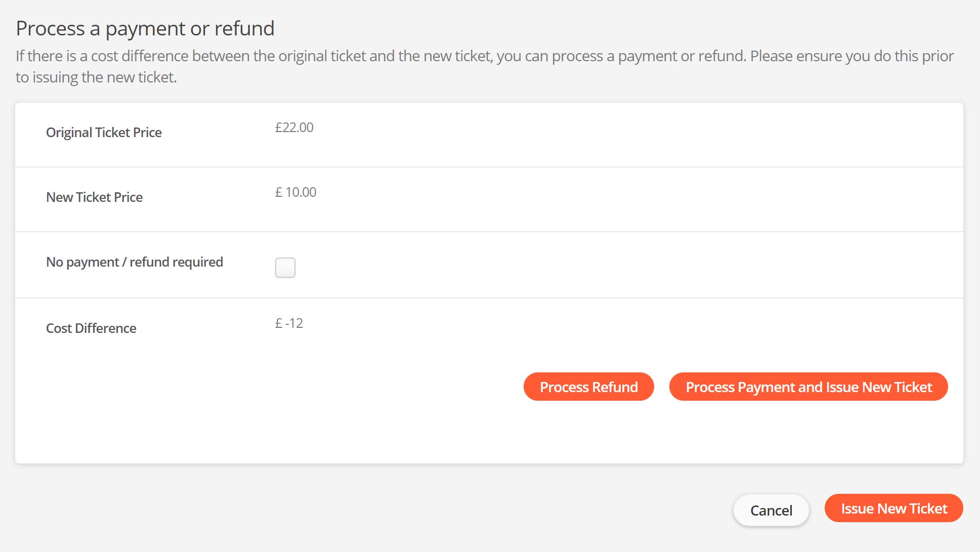Viewport: 980px width, 552px height.
Task: Click the £22.00 original price value
Action: tap(294, 128)
